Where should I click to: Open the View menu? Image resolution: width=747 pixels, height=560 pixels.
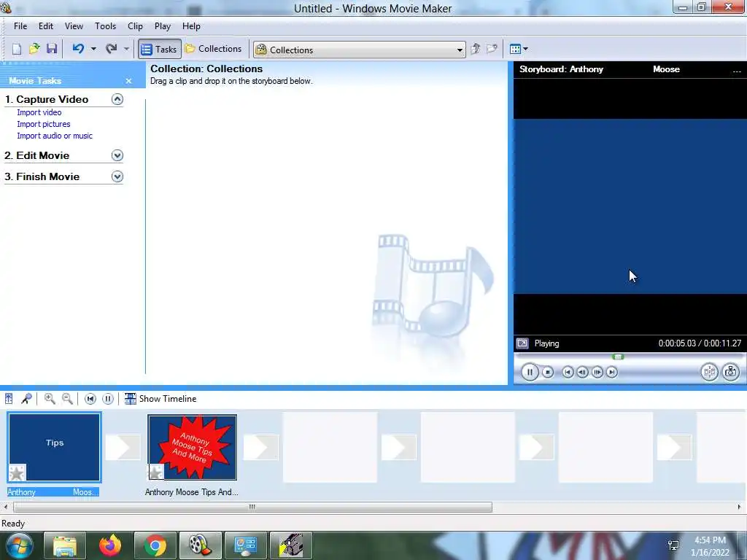pos(74,26)
